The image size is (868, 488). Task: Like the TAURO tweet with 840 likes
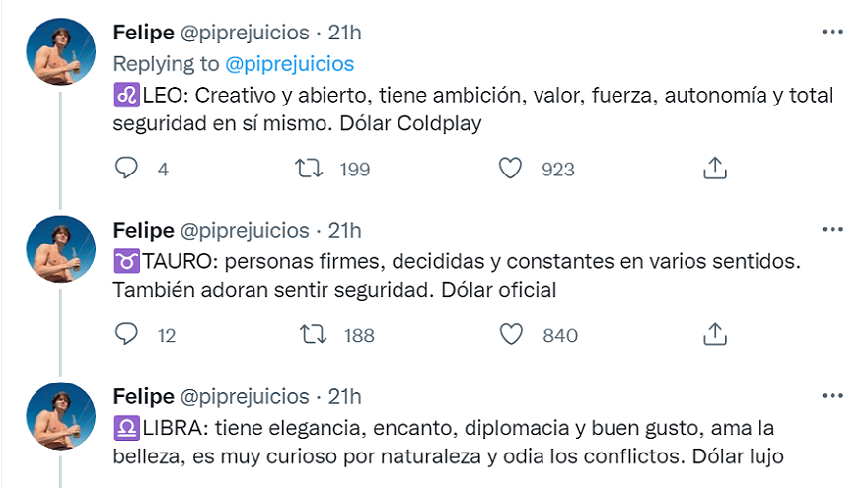pos(510,335)
